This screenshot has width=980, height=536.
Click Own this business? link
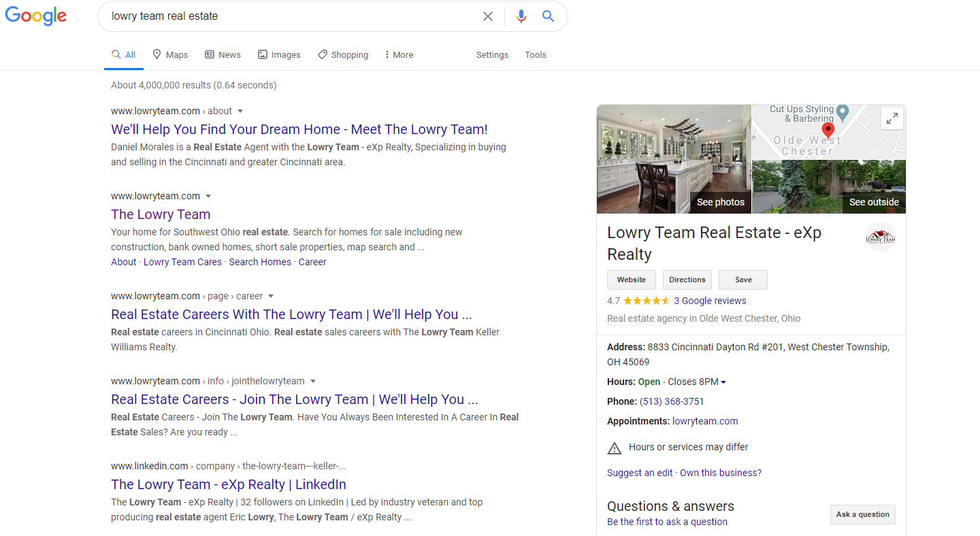point(721,473)
